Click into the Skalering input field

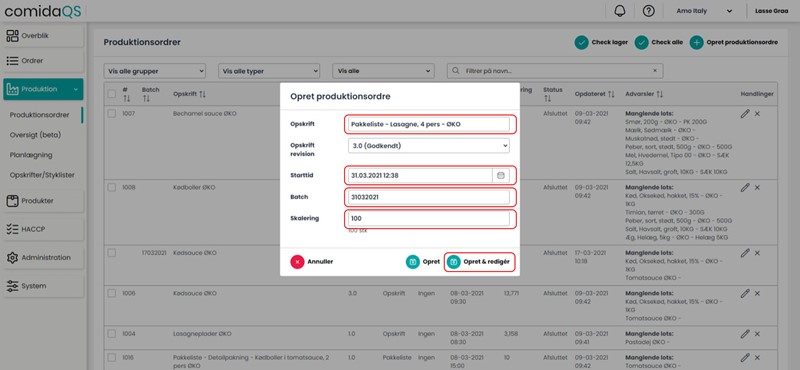429,219
